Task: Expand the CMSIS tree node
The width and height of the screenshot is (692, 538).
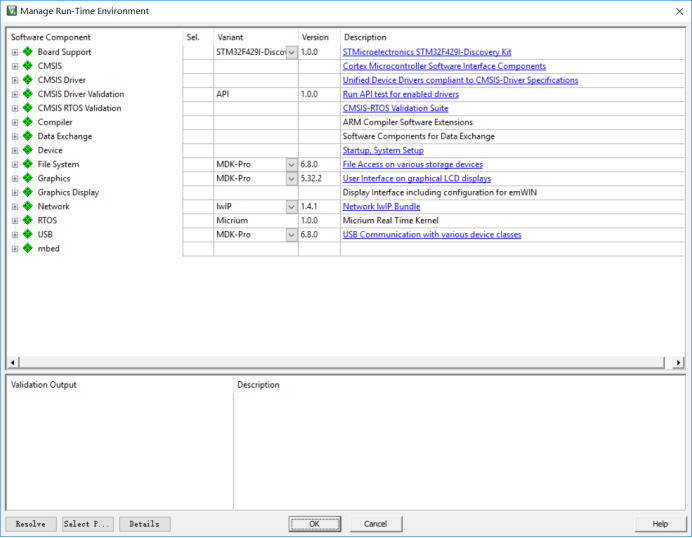Action: click(x=15, y=66)
